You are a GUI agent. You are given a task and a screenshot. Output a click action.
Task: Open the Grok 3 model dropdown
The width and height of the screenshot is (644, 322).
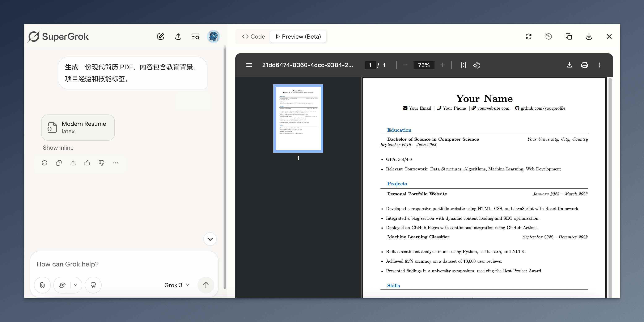[x=177, y=285]
